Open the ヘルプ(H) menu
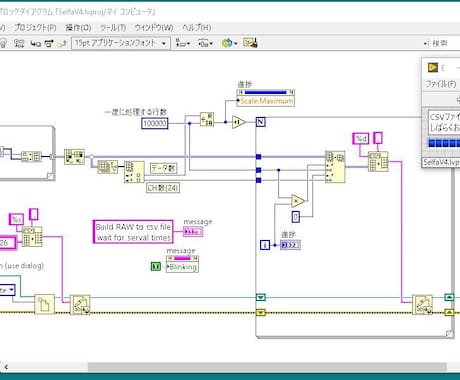Image resolution: width=460 pixels, height=380 pixels. coord(197,28)
